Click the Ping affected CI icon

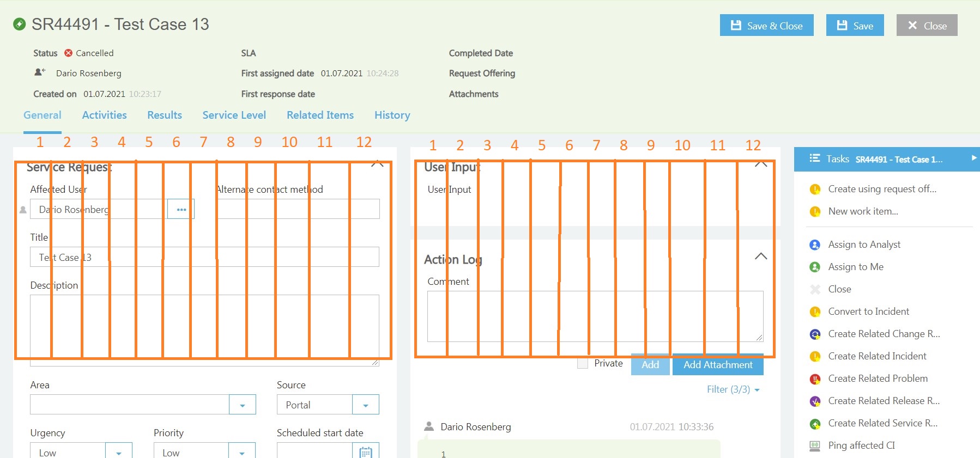pos(815,446)
